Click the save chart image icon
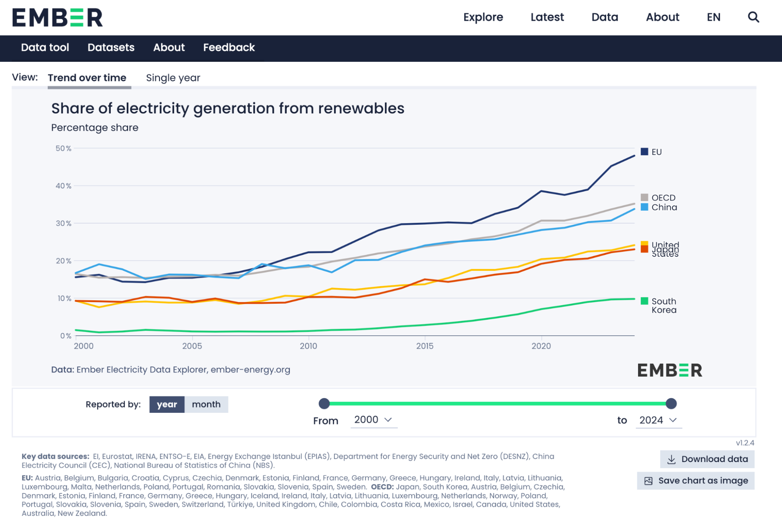 pyautogui.click(x=648, y=481)
